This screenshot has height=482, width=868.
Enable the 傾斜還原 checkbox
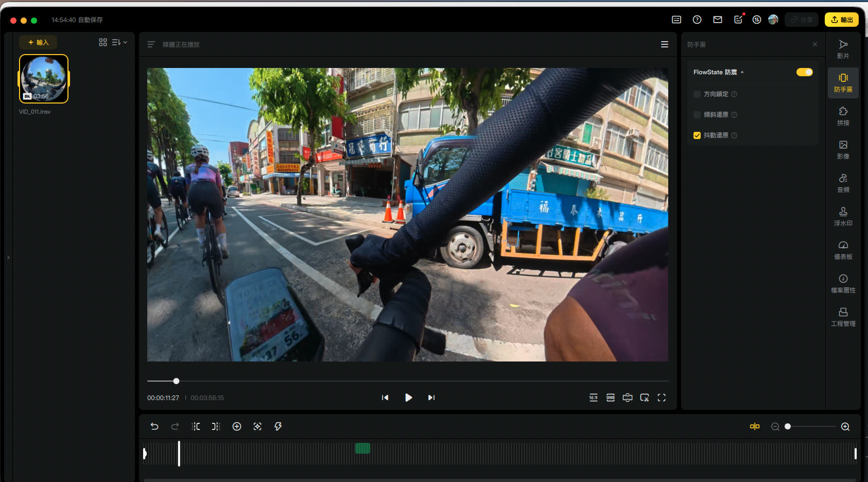pyautogui.click(x=697, y=115)
